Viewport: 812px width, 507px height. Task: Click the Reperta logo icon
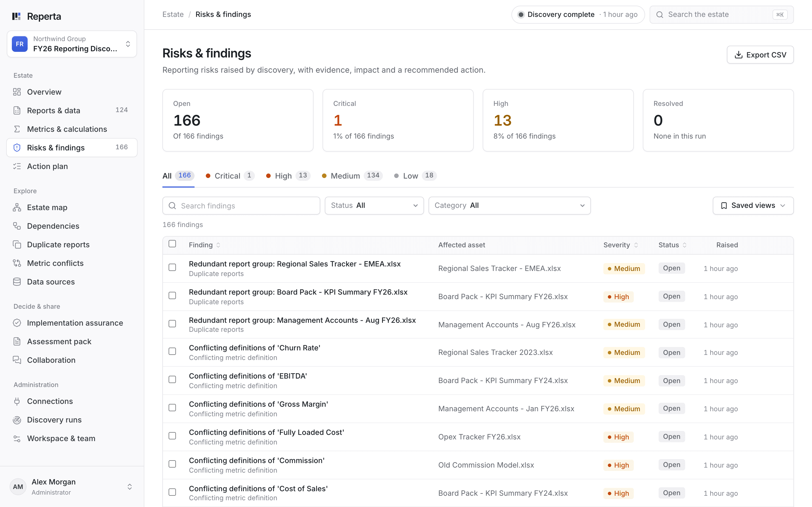click(16, 16)
